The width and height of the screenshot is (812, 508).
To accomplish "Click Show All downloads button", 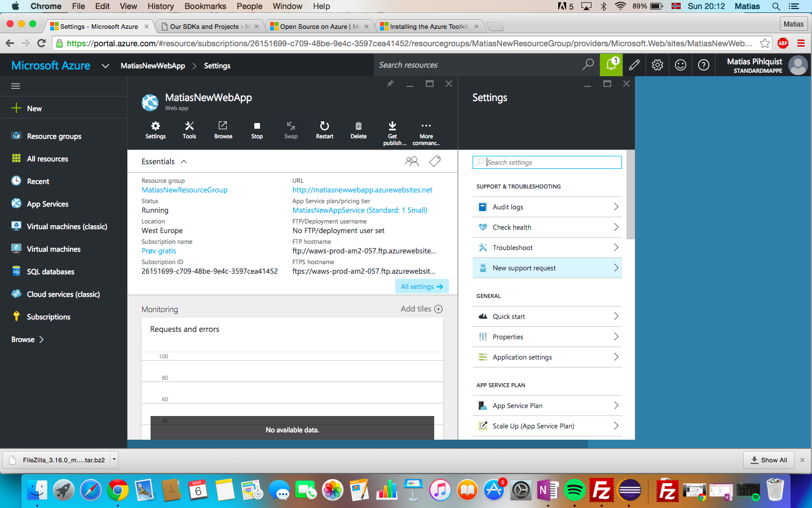I will 769,460.
